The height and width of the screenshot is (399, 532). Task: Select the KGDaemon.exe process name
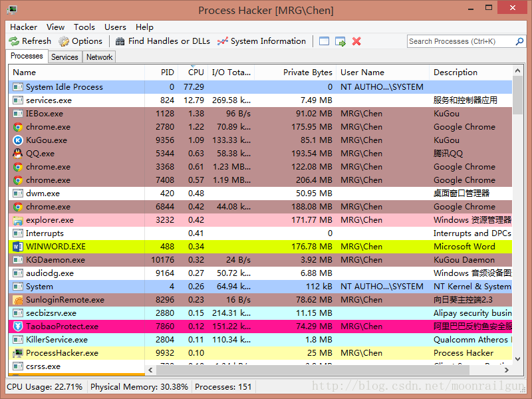pos(56,260)
